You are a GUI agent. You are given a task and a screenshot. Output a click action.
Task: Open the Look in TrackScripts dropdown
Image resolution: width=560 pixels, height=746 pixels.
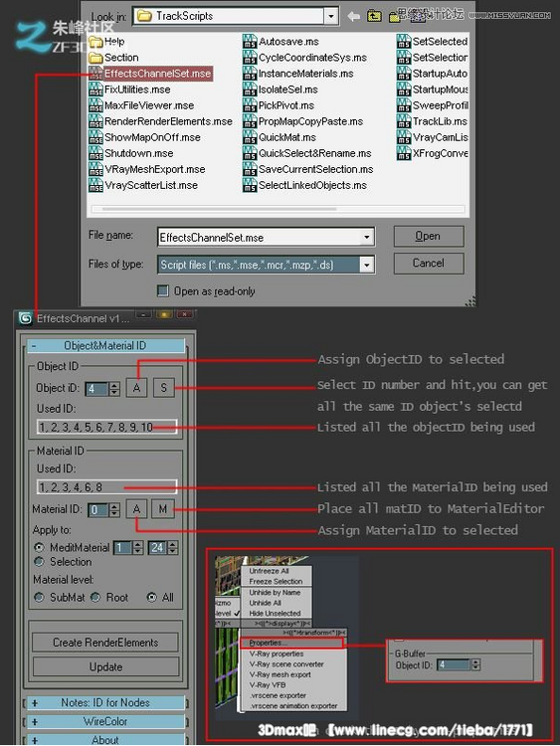click(x=330, y=16)
